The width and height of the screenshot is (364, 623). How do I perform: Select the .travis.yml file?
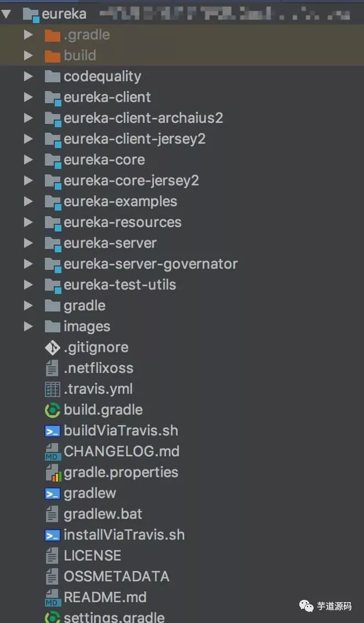pyautogui.click(x=99, y=389)
